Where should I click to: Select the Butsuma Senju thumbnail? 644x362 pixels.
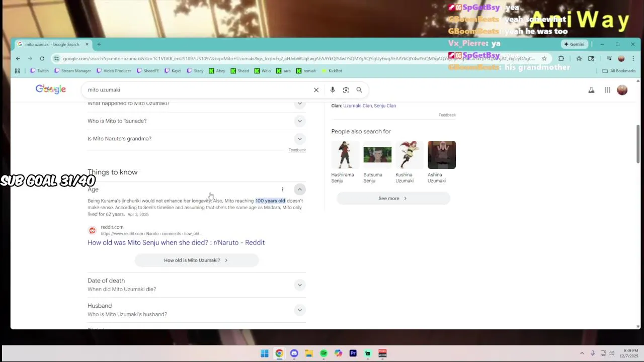[x=377, y=155]
